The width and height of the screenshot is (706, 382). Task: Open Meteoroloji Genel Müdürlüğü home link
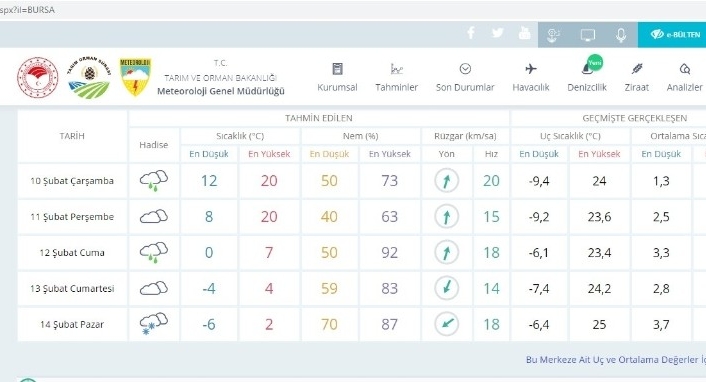221,91
